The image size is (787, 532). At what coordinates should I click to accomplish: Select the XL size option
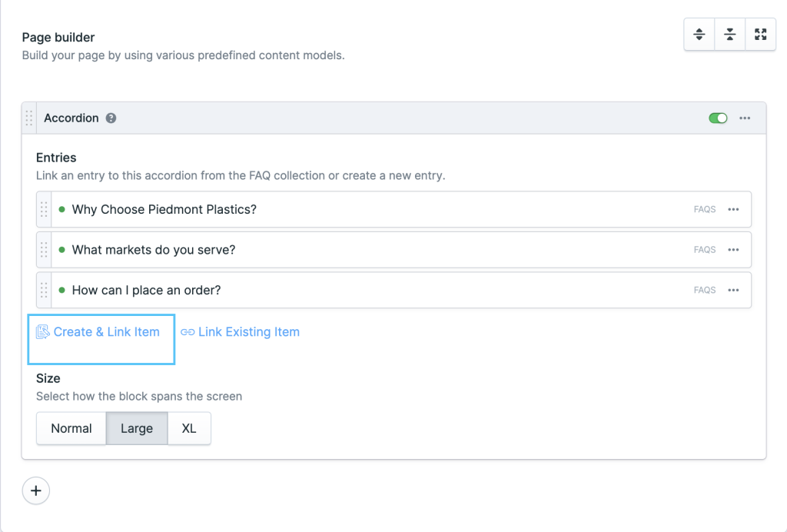[x=189, y=428]
